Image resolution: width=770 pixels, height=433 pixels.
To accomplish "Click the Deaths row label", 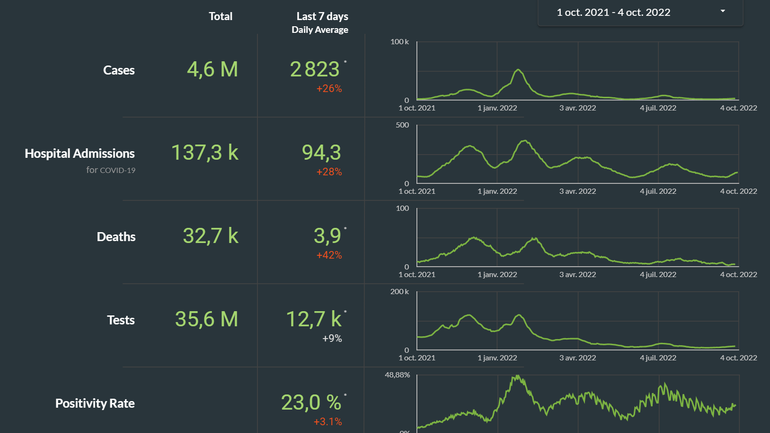I will pos(116,237).
